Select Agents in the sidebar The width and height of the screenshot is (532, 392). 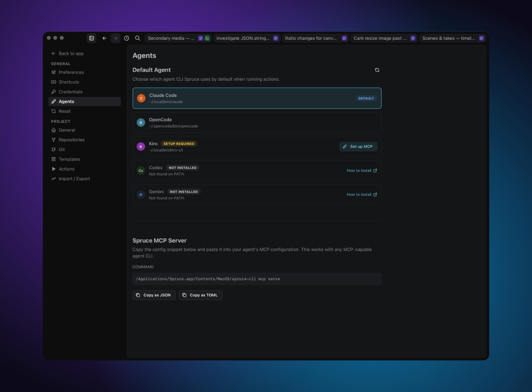pos(85,101)
